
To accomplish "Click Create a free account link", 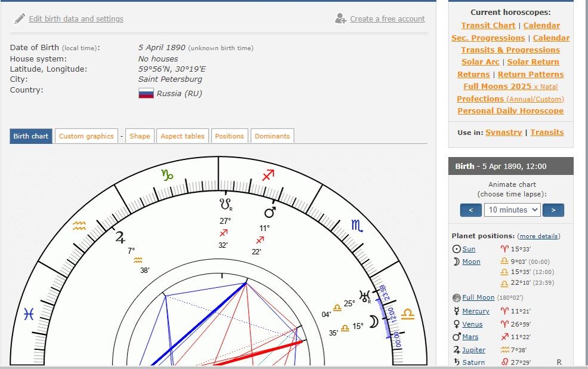I will pyautogui.click(x=388, y=19).
